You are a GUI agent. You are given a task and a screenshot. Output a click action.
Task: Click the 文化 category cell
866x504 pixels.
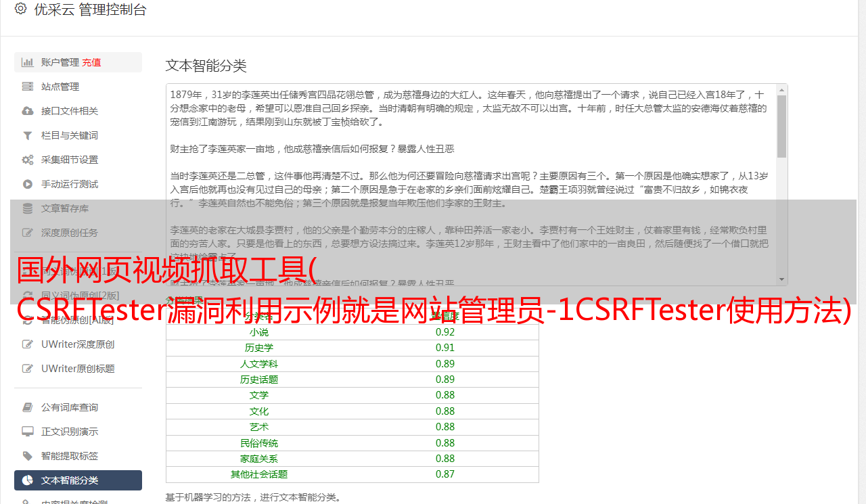(x=259, y=411)
